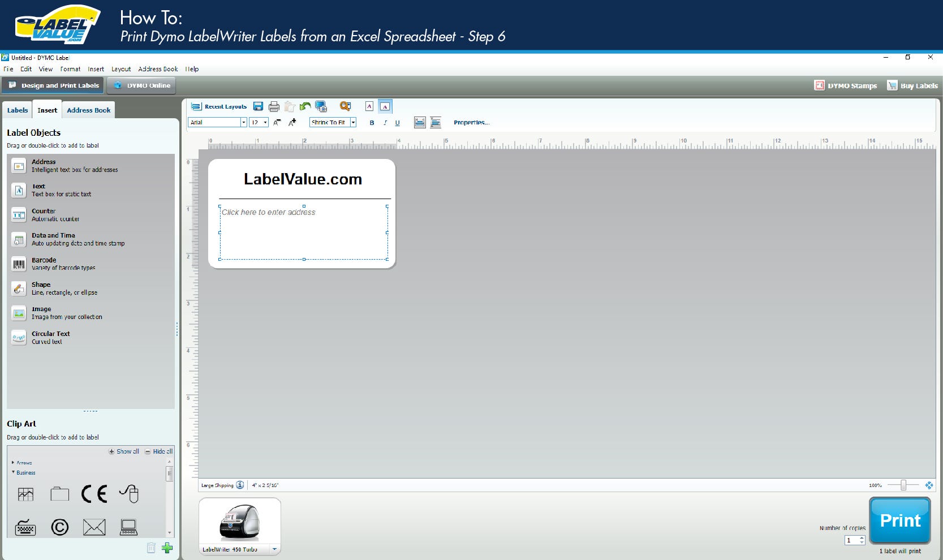Click the horizontal alignment icon
Image resolution: width=943 pixels, height=560 pixels.
click(x=420, y=122)
